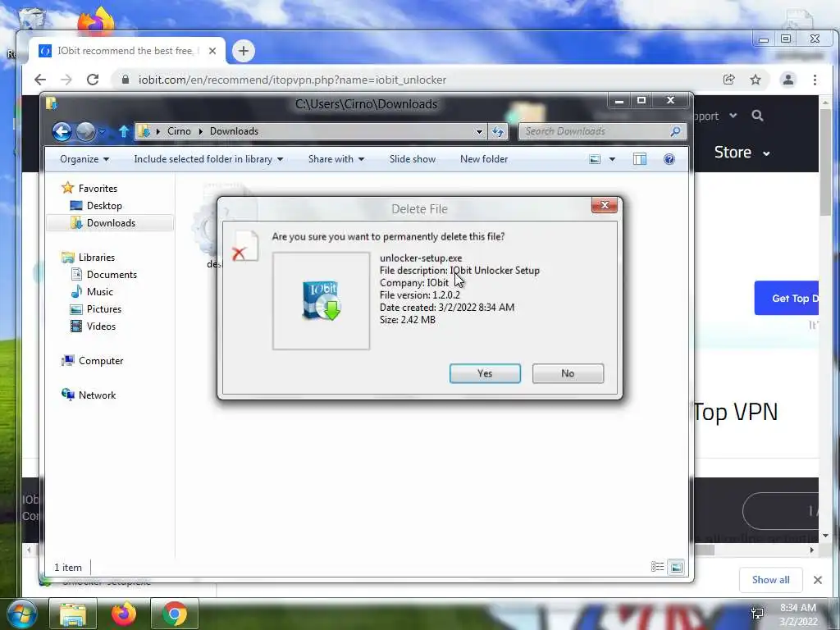
Task: Click the Chrome address bar URL
Action: point(292,80)
